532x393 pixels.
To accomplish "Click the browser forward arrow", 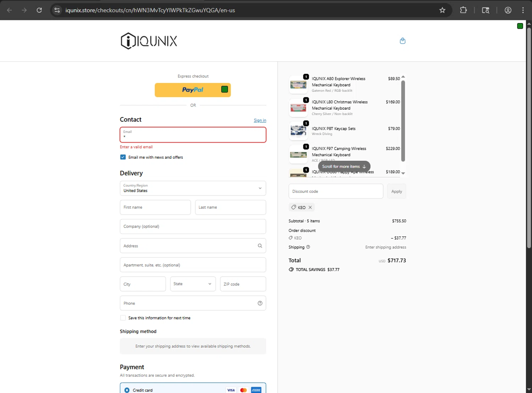I will pyautogui.click(x=24, y=10).
